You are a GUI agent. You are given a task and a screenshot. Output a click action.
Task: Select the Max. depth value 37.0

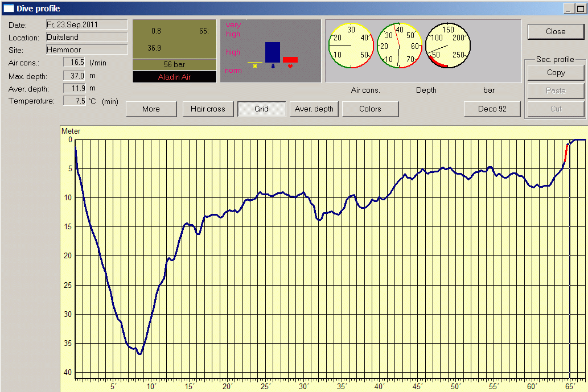[74, 76]
